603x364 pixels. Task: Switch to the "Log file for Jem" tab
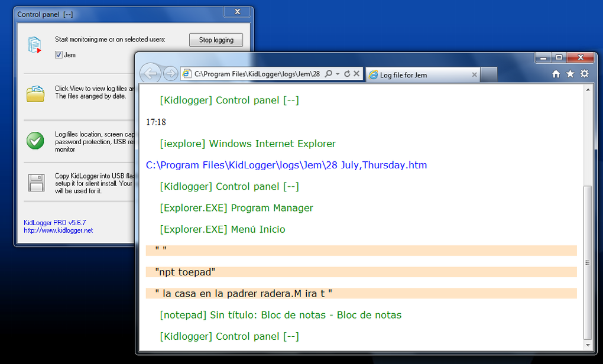click(x=423, y=75)
